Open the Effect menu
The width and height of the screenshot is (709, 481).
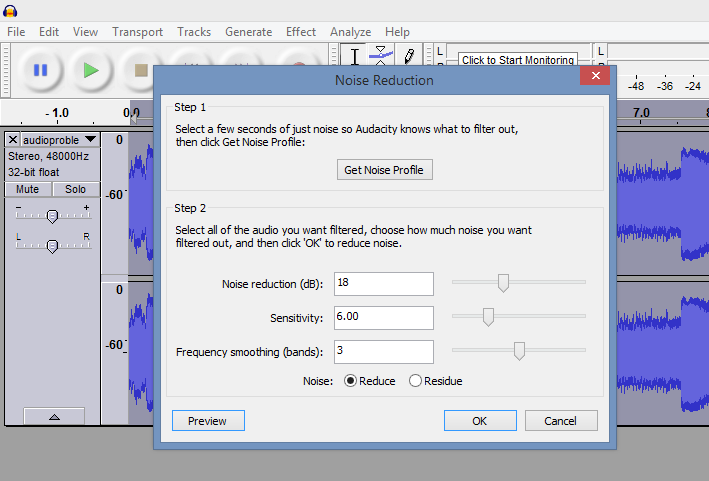click(301, 32)
